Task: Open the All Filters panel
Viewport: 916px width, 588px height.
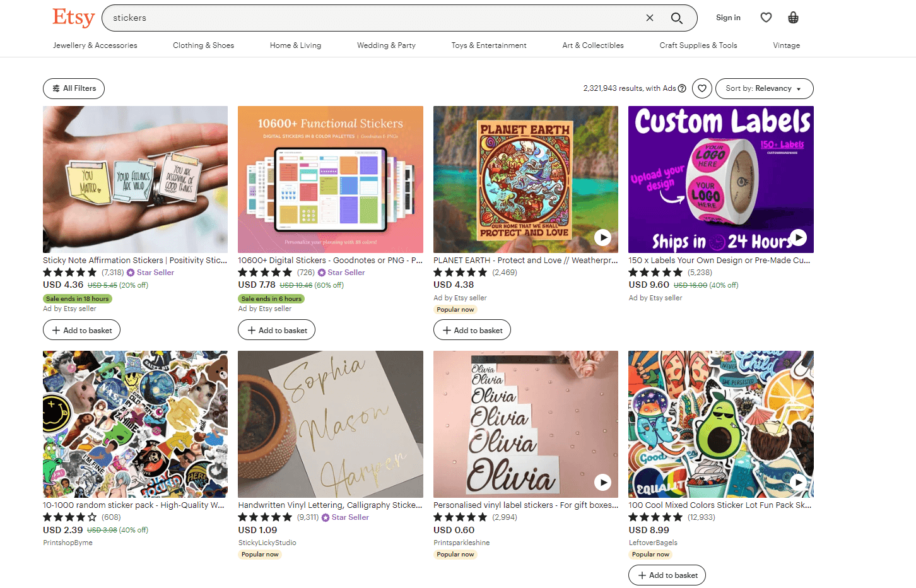Action: point(74,88)
